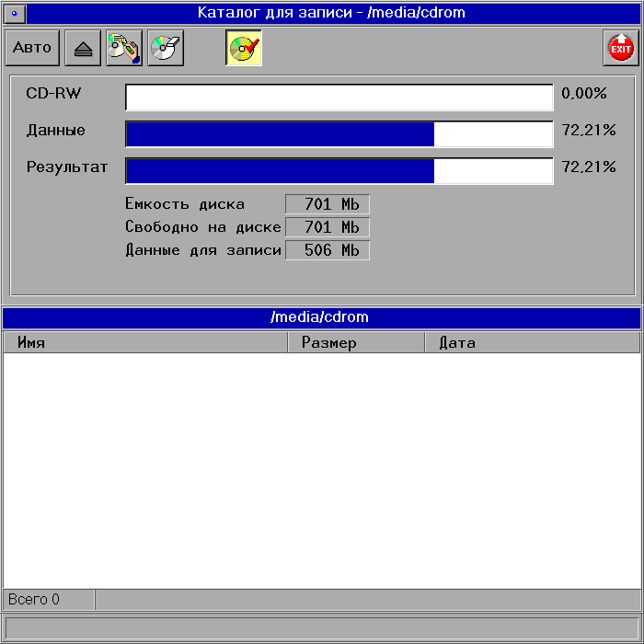Open the window menu button
Image resolution: width=644 pixels, height=644 pixels.
[x=15, y=14]
